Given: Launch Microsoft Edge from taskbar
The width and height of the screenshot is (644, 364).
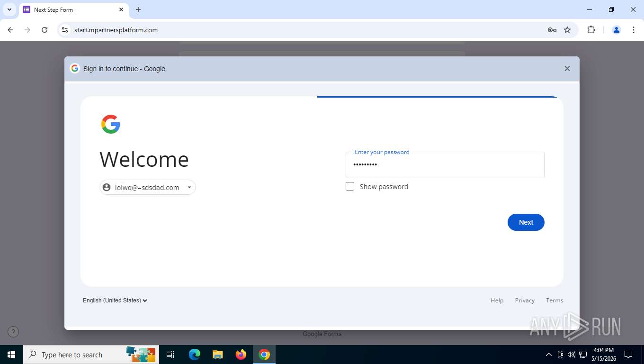Looking at the screenshot, I should point(195,355).
